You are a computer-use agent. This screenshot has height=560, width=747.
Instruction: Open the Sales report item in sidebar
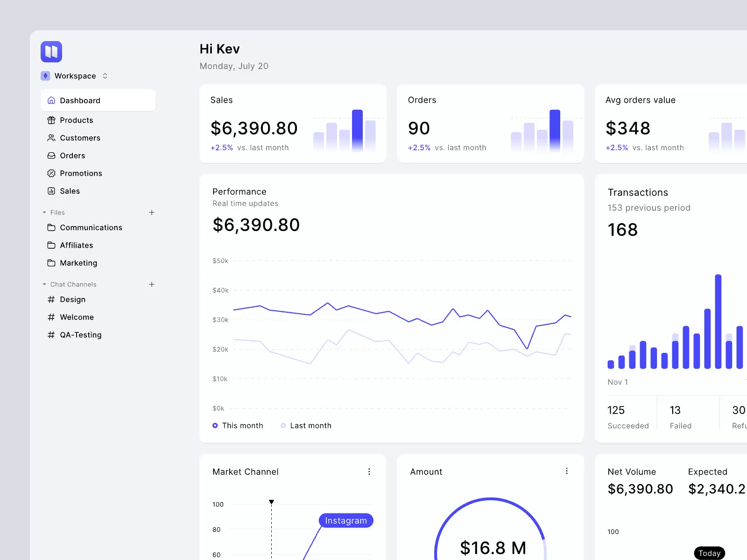pos(69,191)
